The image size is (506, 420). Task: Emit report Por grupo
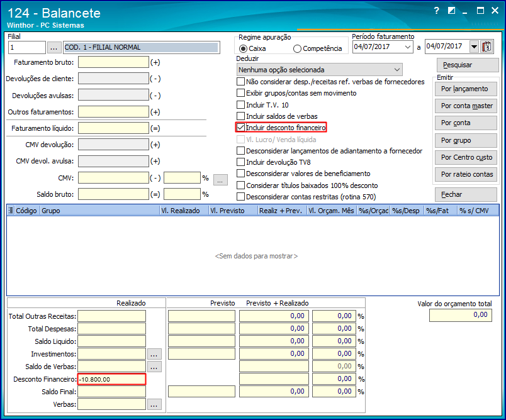point(466,141)
